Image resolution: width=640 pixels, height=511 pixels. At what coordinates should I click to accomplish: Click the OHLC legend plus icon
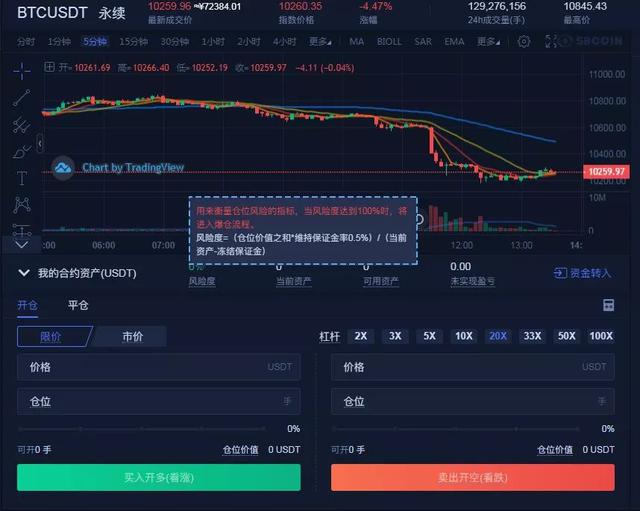coord(49,67)
